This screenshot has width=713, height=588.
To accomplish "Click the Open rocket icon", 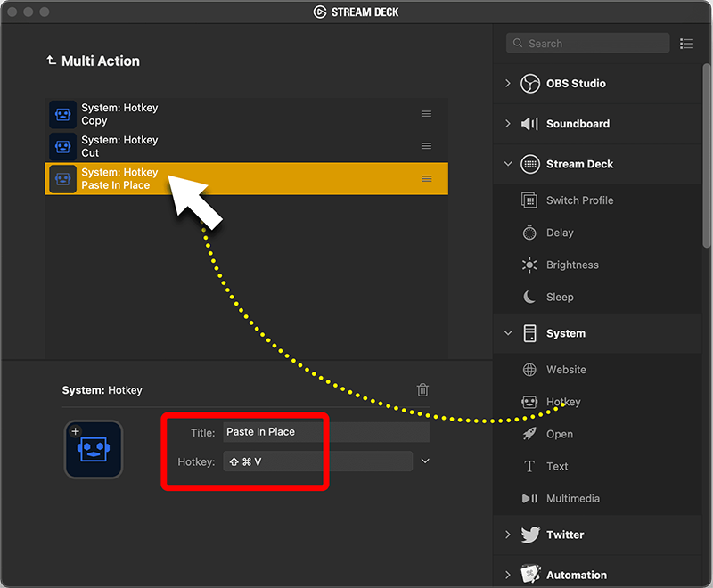I will [x=529, y=434].
